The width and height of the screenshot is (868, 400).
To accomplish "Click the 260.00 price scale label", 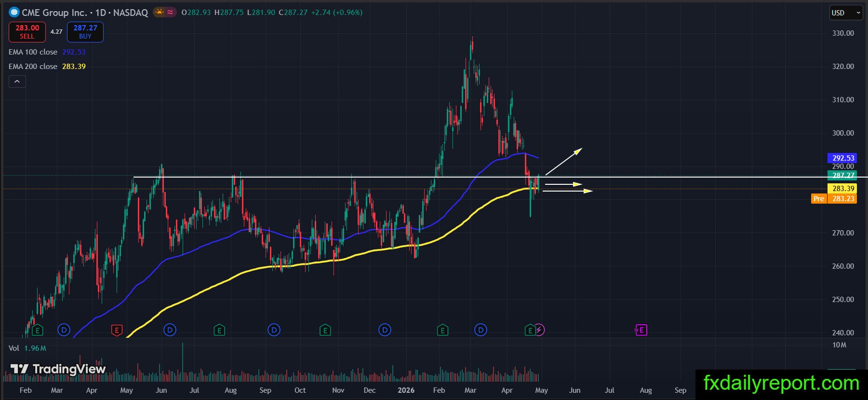I will tap(843, 266).
